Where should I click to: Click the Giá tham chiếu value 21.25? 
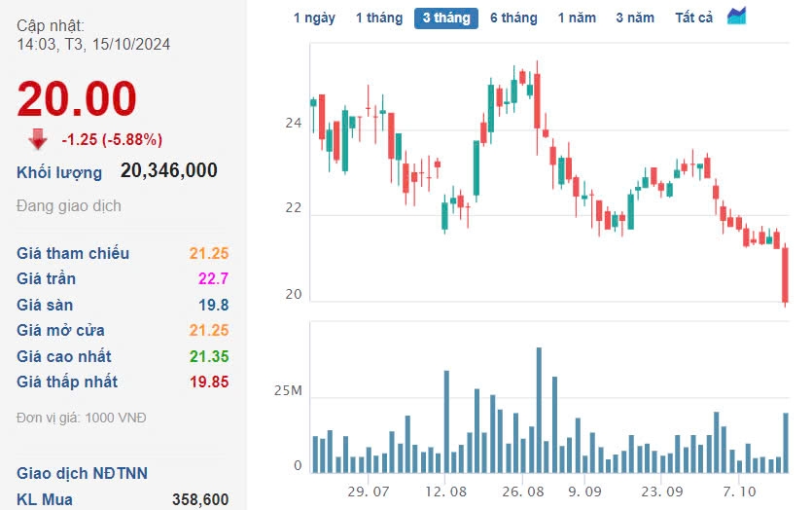click(x=209, y=253)
